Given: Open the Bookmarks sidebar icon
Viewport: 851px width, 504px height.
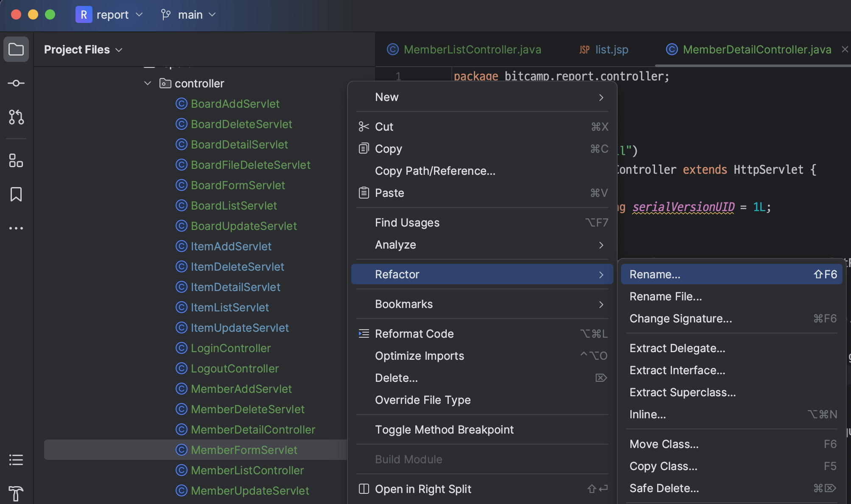Looking at the screenshot, I should tap(16, 194).
